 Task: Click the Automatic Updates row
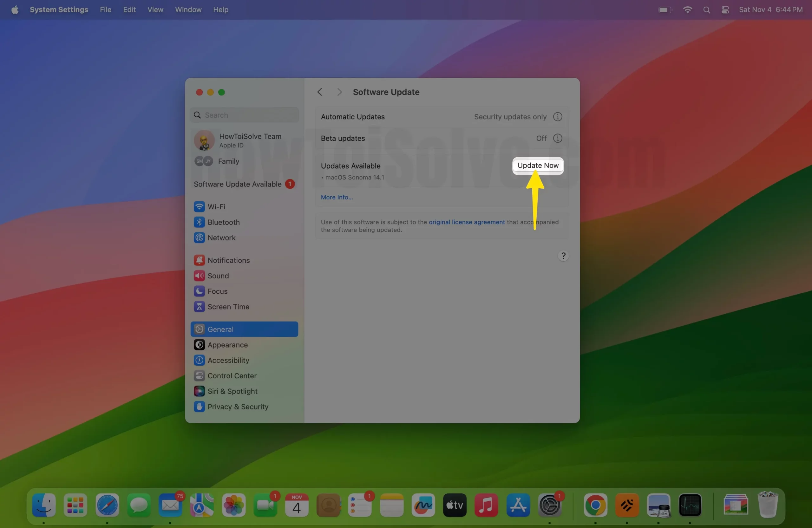coord(442,117)
